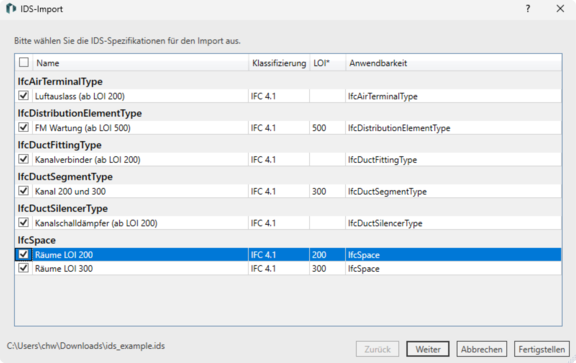Uncheck Räume LOI 300 checkbox
This screenshot has height=363, width=576.
(x=24, y=268)
